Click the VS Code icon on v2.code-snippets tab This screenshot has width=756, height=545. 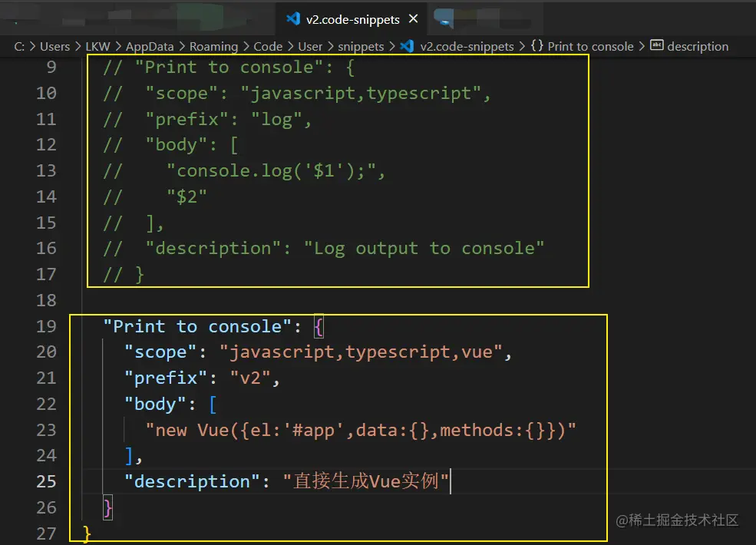[292, 19]
